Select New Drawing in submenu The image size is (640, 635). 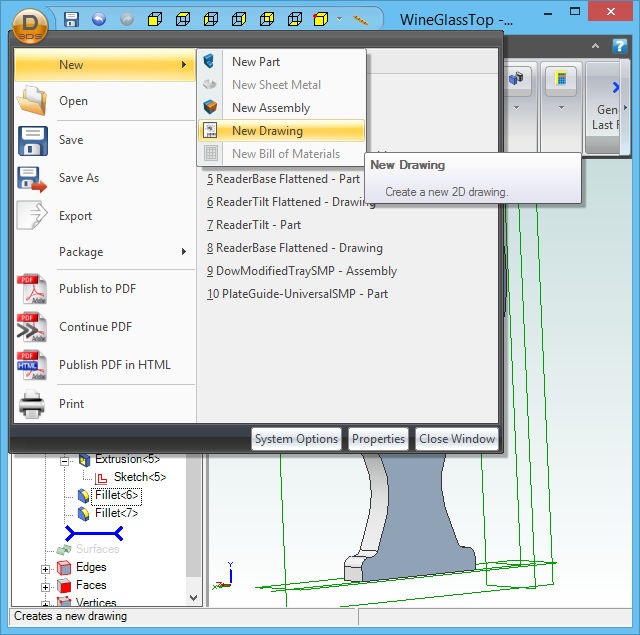pyautogui.click(x=281, y=131)
